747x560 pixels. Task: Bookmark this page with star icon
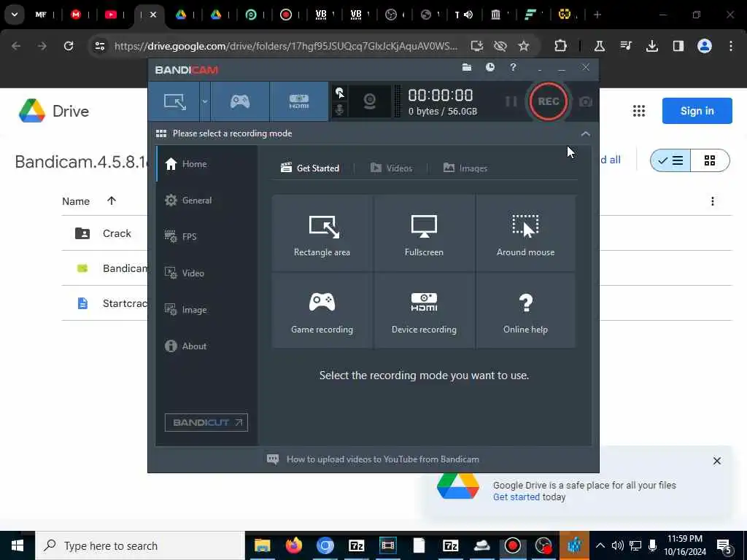[524, 46]
